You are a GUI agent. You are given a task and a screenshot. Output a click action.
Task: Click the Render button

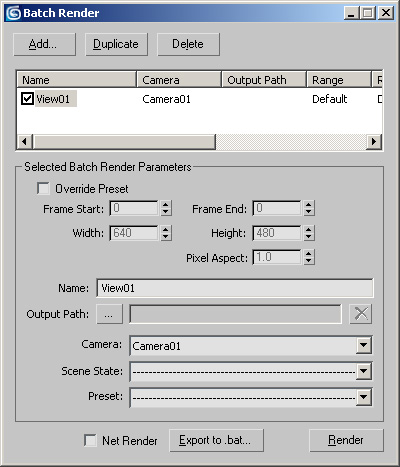coord(346,440)
